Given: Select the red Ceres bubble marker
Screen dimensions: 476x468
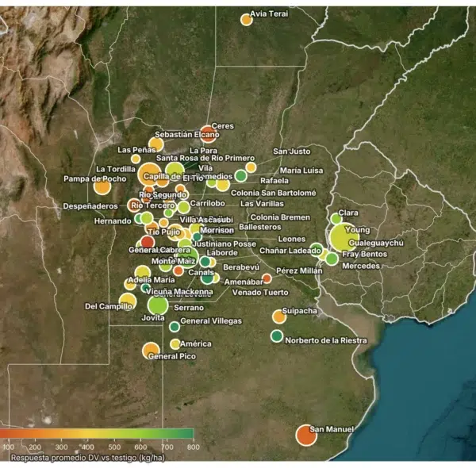Looking at the screenshot, I should 208,134.
